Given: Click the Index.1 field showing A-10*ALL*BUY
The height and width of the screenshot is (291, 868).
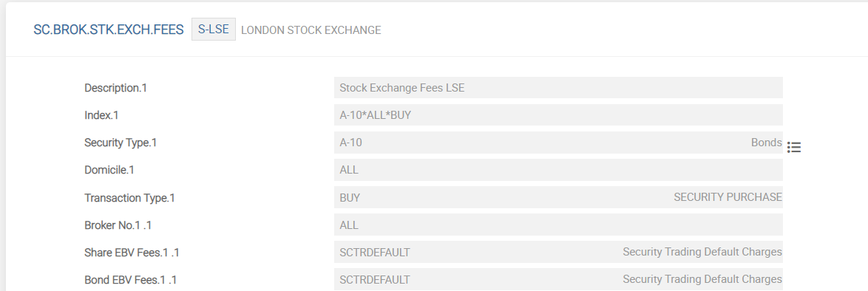Looking at the screenshot, I should pos(558,115).
